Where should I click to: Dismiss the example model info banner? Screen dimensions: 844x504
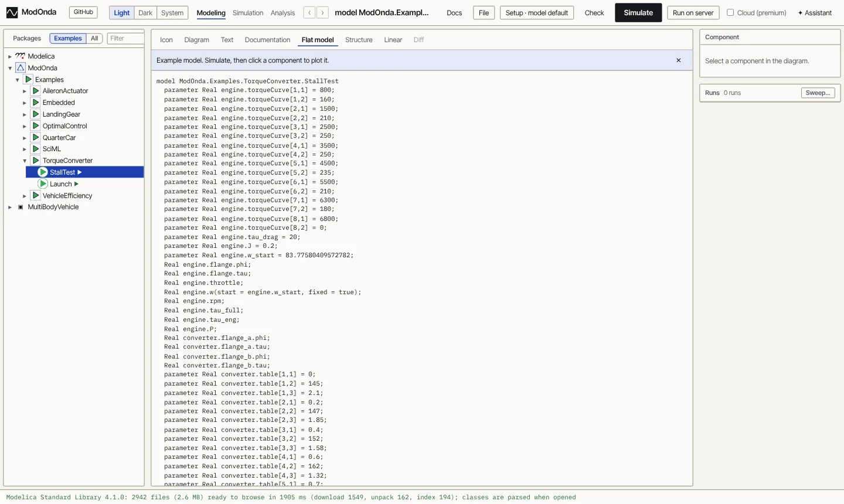679,60
